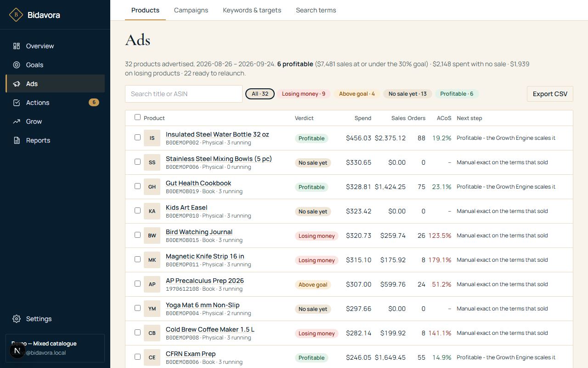Click the 179.1% ACoS value
This screenshot has height=368, width=588.
pyautogui.click(x=440, y=260)
